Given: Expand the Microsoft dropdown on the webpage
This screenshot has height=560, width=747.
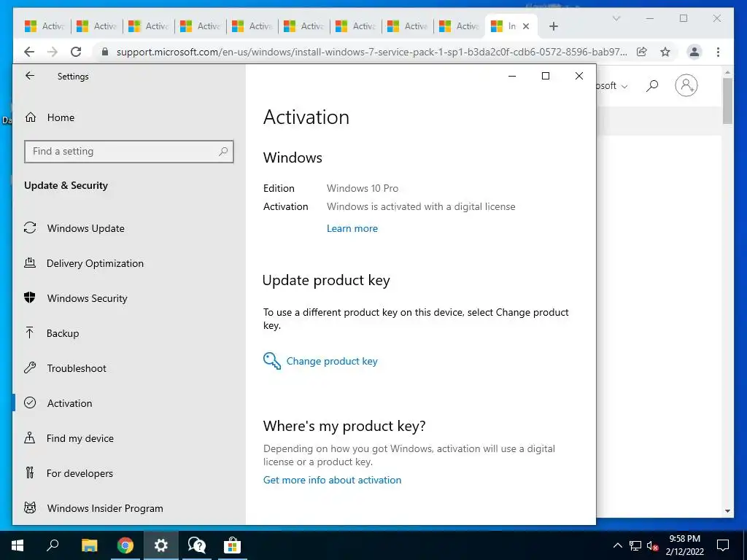Looking at the screenshot, I should (x=612, y=86).
